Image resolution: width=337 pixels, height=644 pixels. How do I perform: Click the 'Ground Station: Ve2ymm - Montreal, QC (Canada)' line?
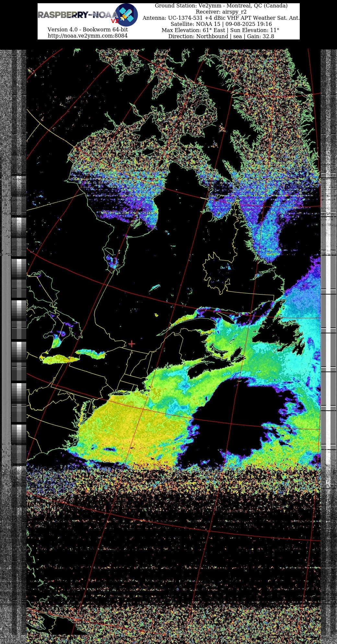[221, 6]
